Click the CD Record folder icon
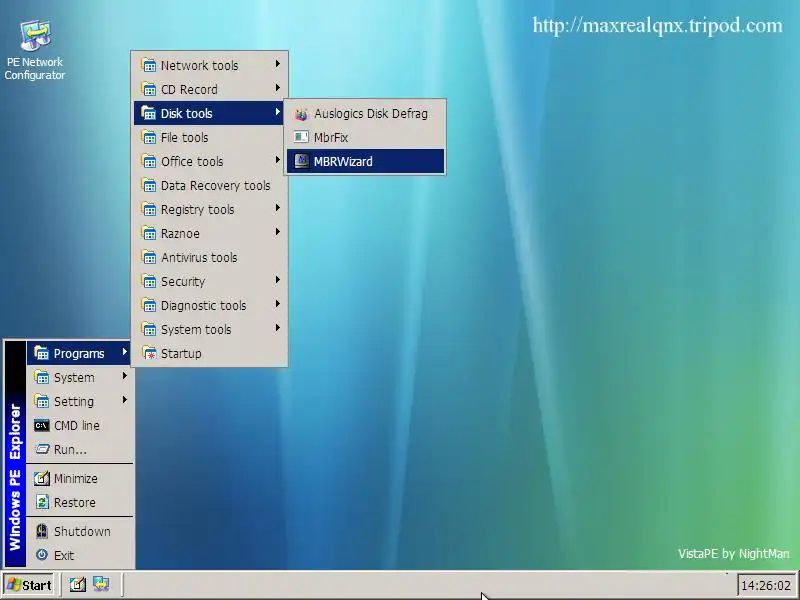This screenshot has height=600, width=800. (148, 89)
